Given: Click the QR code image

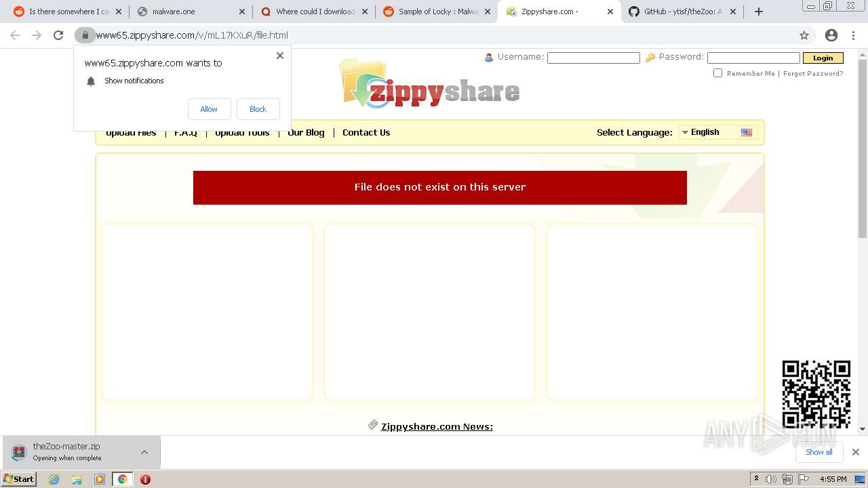Looking at the screenshot, I should 816,394.
